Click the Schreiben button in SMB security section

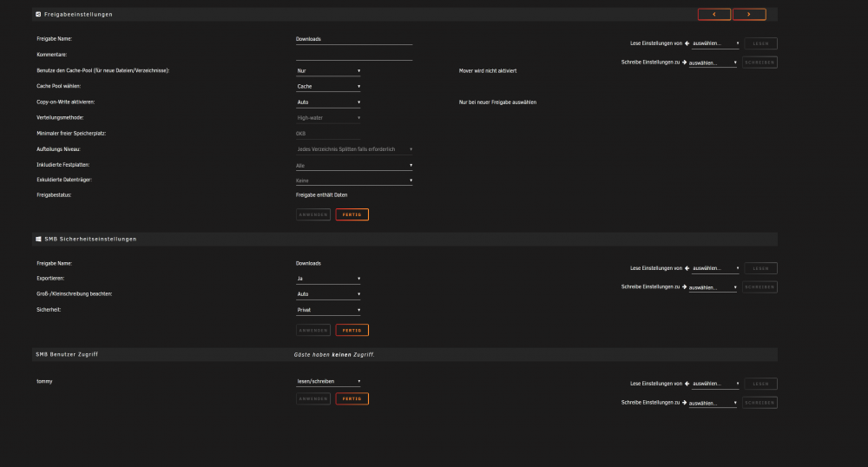coord(759,287)
